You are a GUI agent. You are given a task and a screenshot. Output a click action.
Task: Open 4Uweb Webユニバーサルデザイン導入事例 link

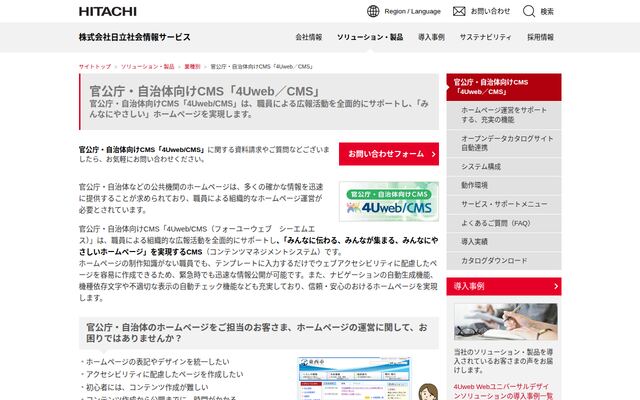click(x=503, y=391)
